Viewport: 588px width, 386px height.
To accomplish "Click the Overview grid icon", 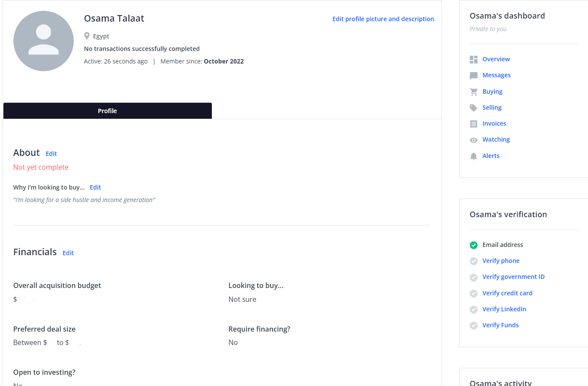I will coord(474,60).
